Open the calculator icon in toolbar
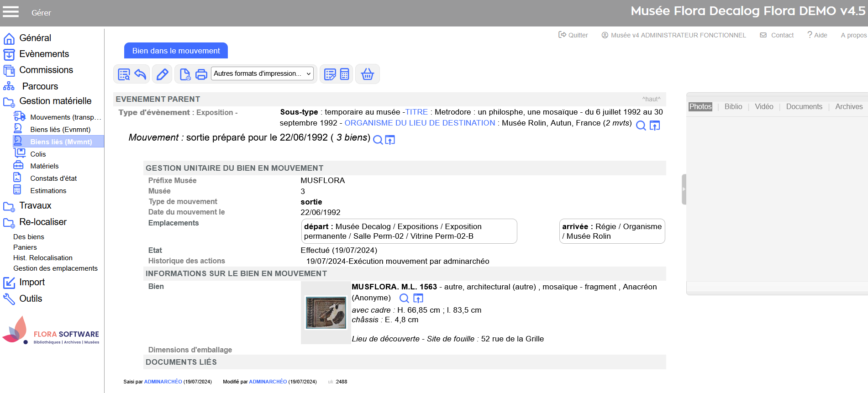The height and width of the screenshot is (393, 868). [x=345, y=74]
